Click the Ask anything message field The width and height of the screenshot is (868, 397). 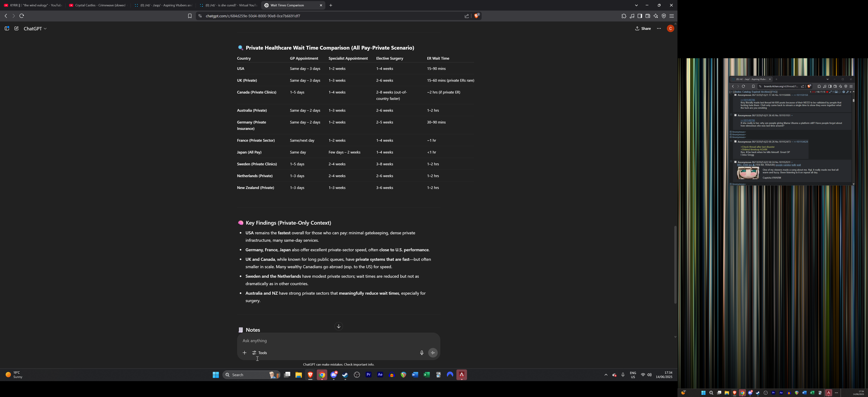tap(338, 341)
